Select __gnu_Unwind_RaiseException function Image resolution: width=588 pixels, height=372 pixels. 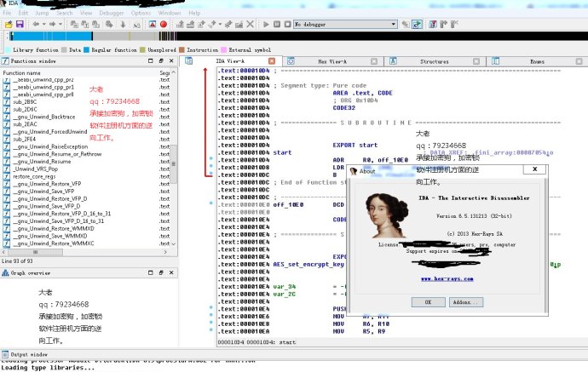pos(50,146)
